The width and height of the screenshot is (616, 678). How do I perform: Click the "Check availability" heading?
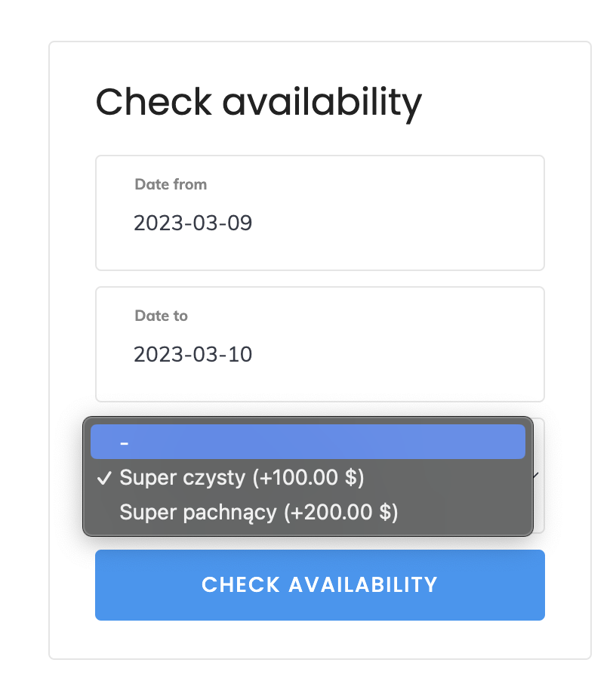tap(258, 102)
